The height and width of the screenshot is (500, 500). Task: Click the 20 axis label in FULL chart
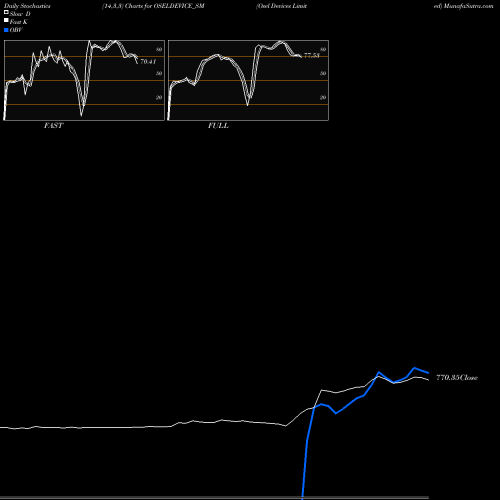coord(323,97)
